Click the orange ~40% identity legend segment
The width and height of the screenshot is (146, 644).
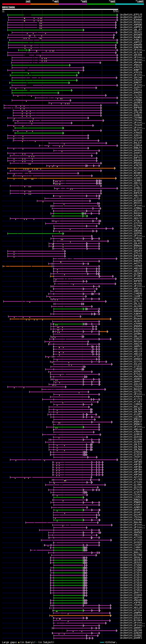pos(45,4)
